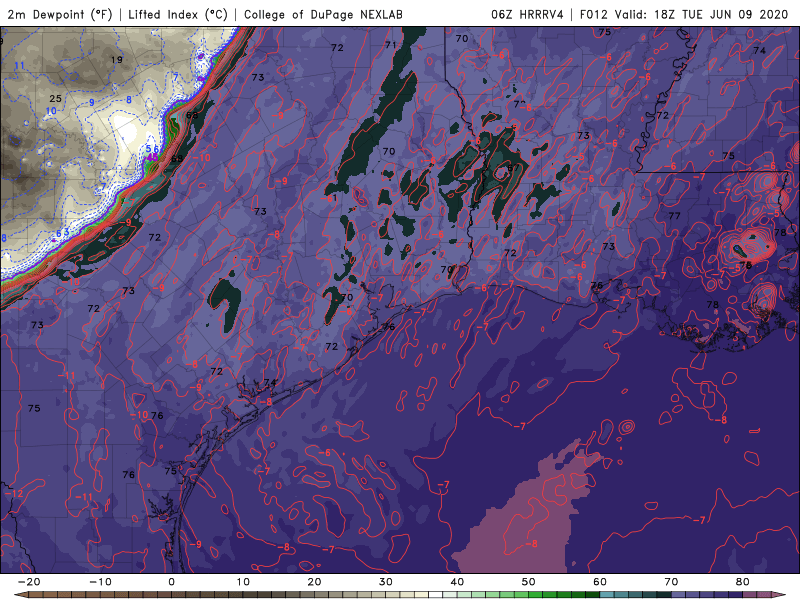Click the red '-12' lifted index label
800x600 pixels.
pyautogui.click(x=14, y=494)
